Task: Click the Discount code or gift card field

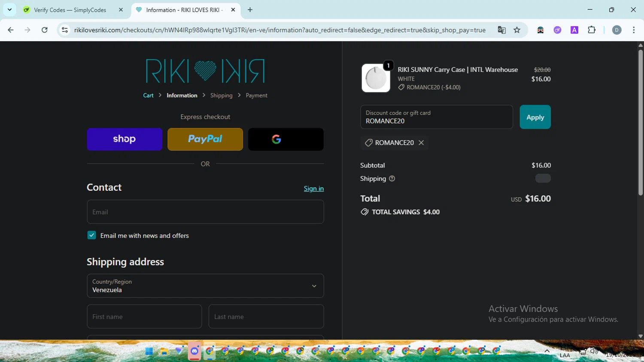Action: (x=437, y=117)
